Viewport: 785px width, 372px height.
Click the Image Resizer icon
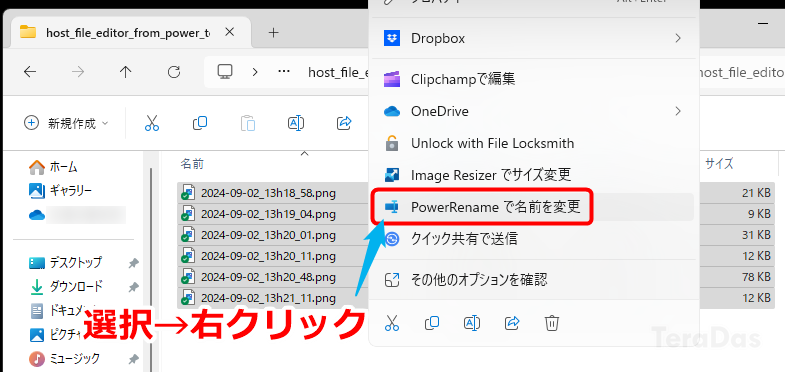tap(392, 175)
